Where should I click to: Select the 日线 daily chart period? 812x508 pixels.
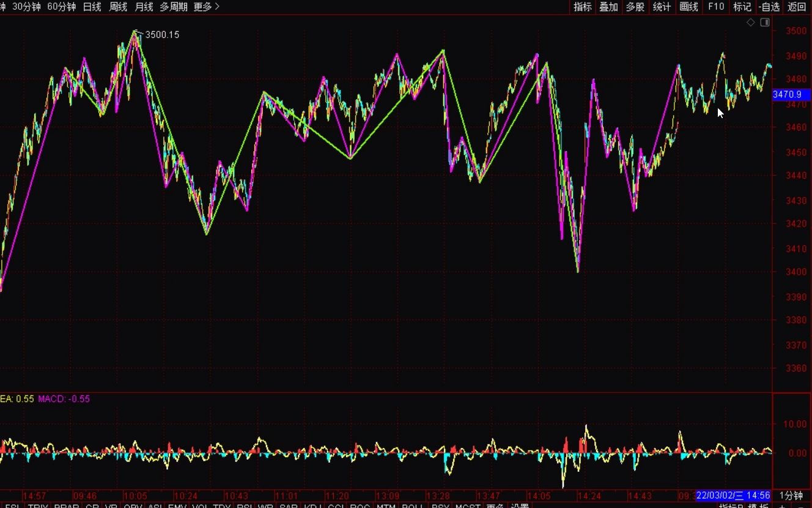[x=92, y=7]
